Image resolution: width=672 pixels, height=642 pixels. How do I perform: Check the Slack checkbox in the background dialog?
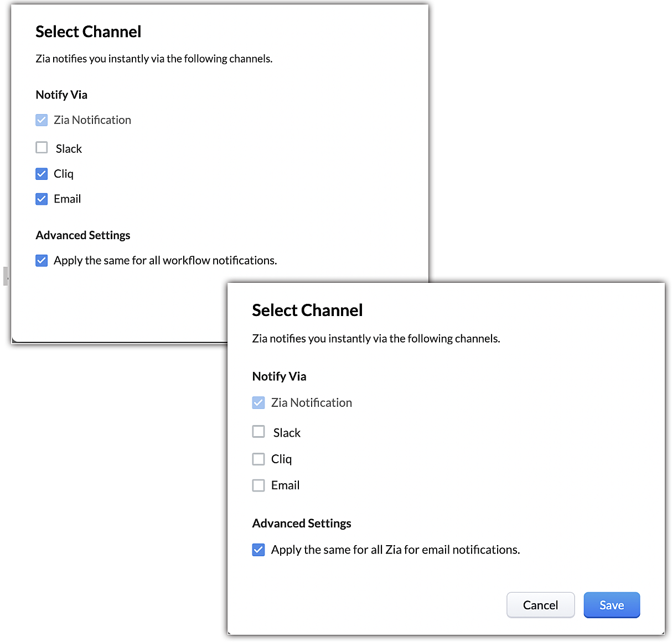pos(42,147)
